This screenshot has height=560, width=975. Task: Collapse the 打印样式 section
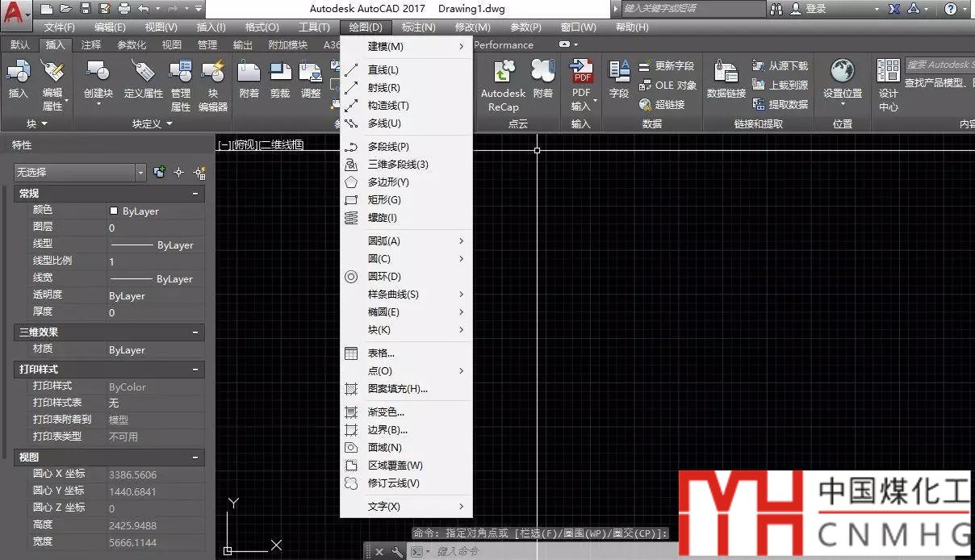point(195,370)
